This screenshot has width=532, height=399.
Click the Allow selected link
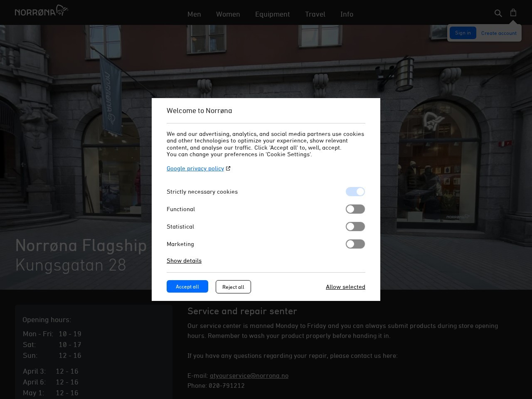(x=345, y=287)
